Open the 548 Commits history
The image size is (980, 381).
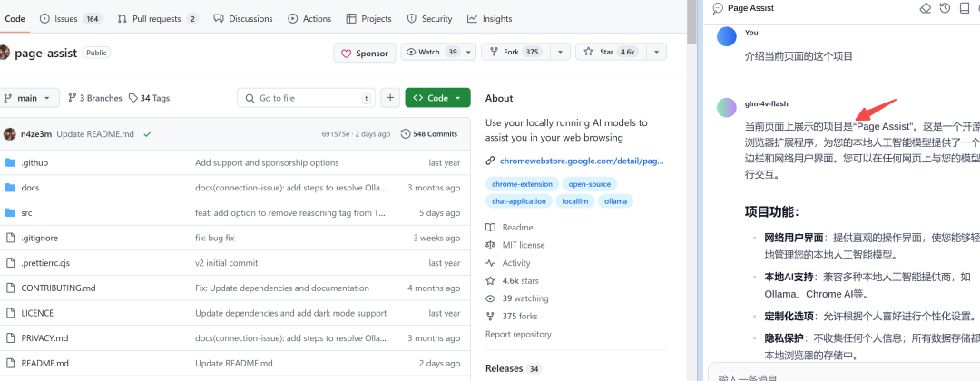[429, 134]
